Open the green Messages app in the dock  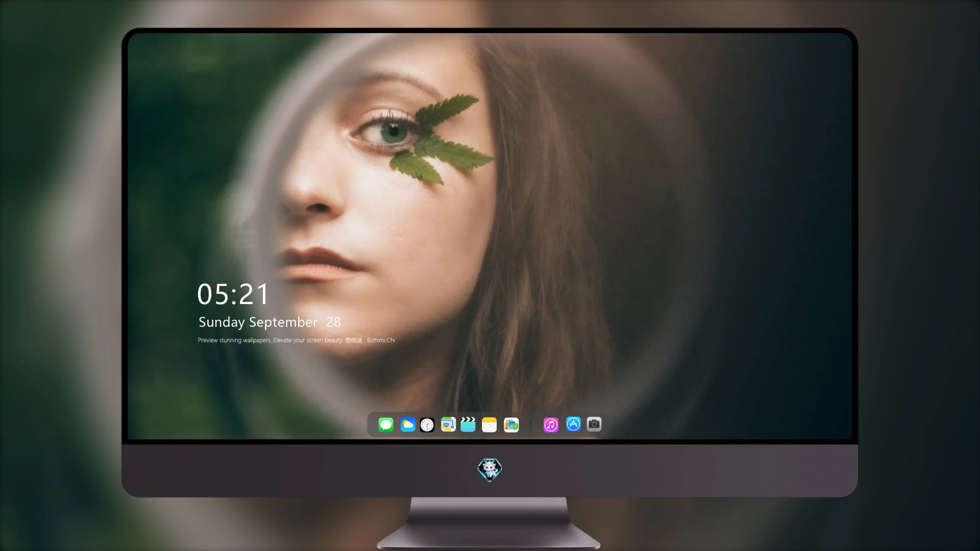coord(386,424)
